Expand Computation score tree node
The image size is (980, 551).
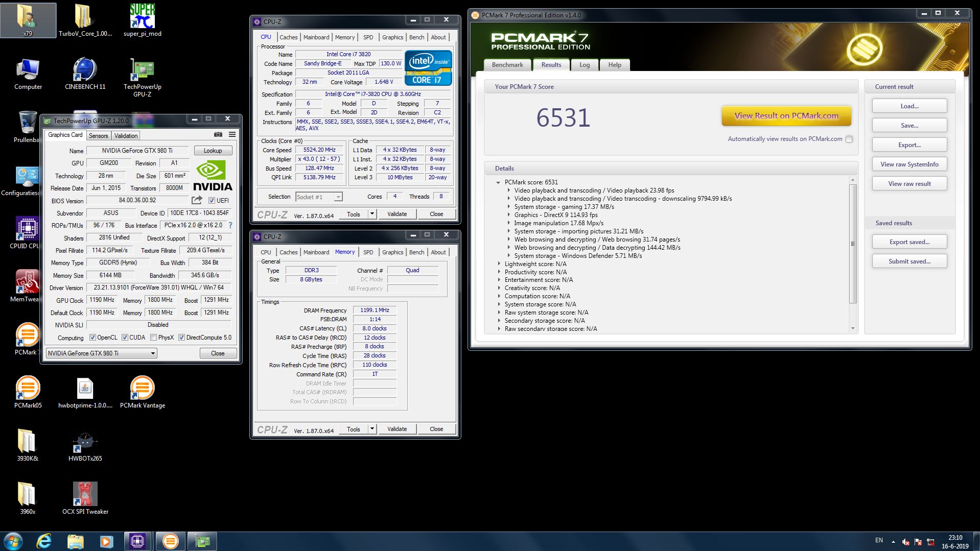(x=499, y=296)
